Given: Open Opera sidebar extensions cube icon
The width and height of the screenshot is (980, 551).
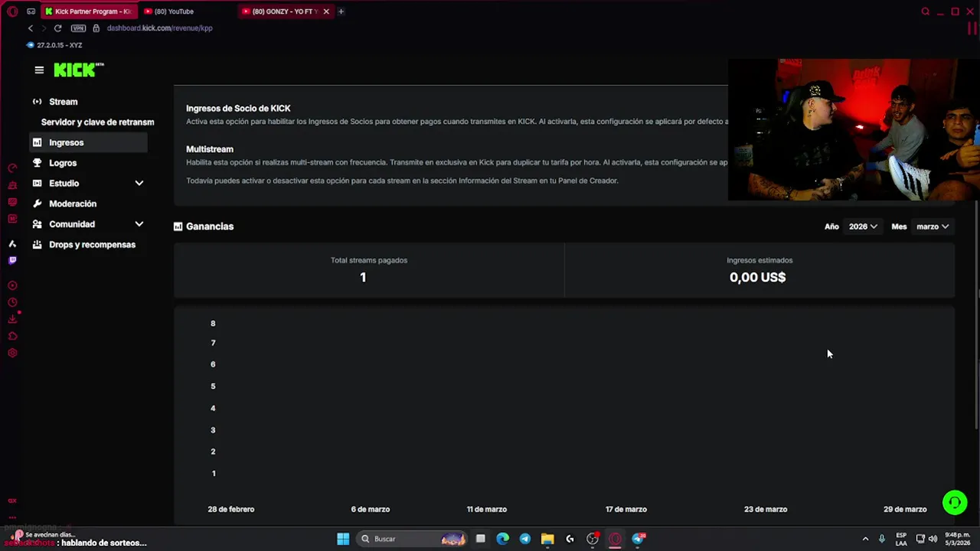Looking at the screenshot, I should pyautogui.click(x=12, y=336).
